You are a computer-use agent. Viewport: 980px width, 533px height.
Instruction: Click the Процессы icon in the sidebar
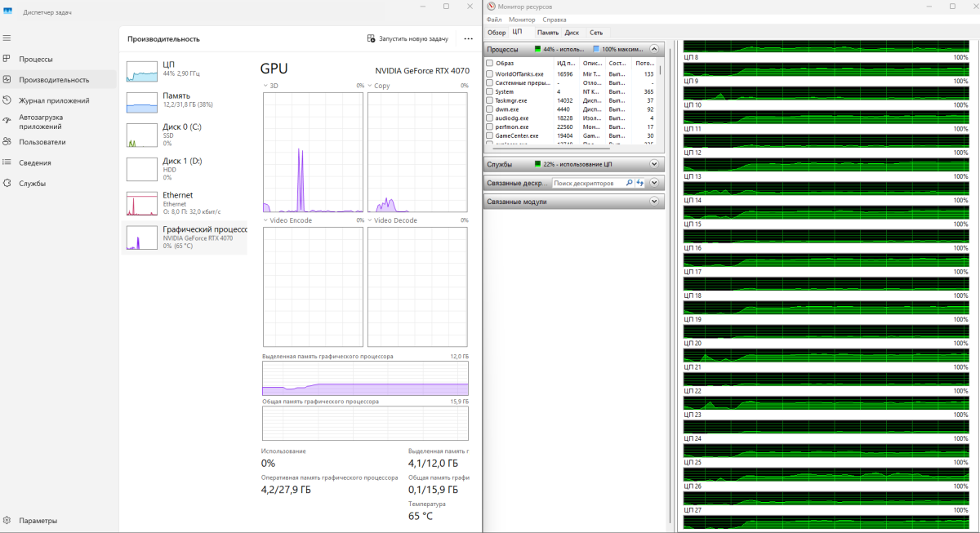coord(7,59)
